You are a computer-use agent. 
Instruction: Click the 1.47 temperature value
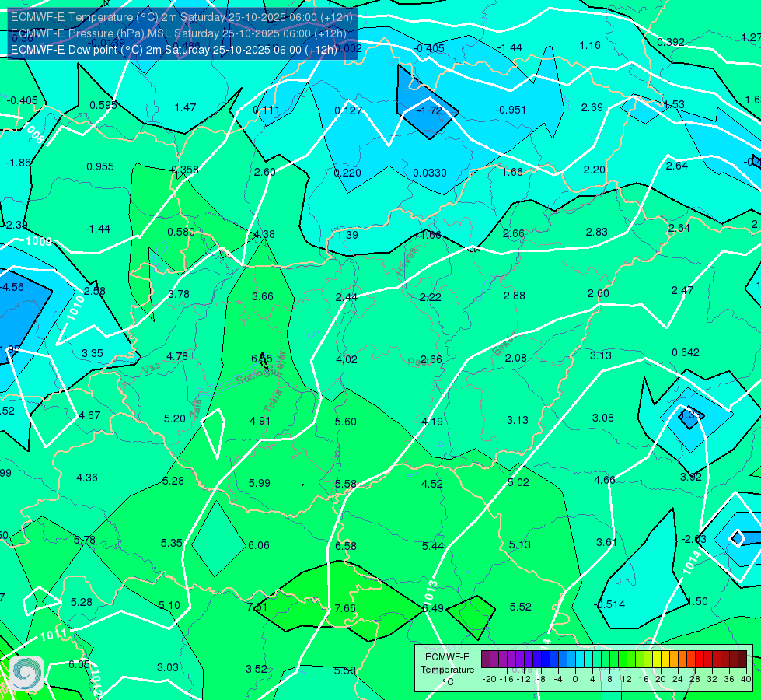point(186,107)
